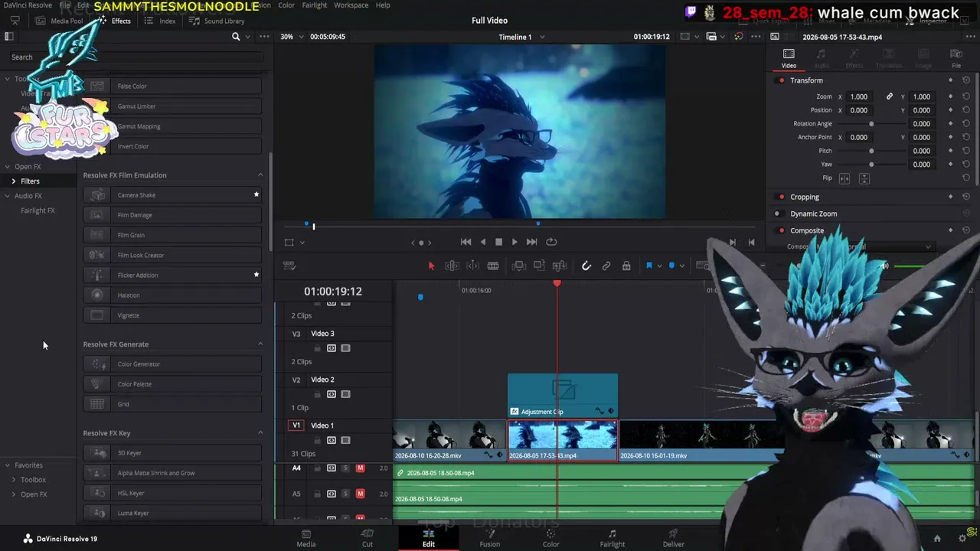Toggle timeline Snapping magnet
The height and width of the screenshot is (551, 980).
[586, 266]
